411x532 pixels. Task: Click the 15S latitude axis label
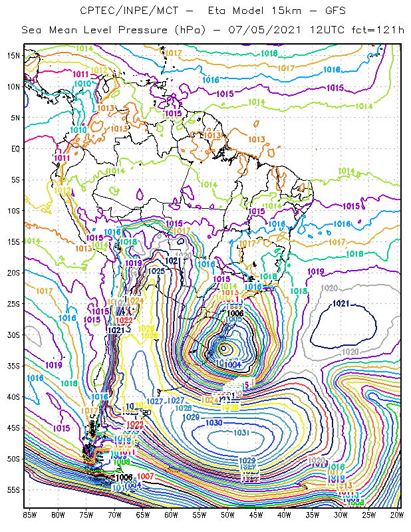coord(13,242)
